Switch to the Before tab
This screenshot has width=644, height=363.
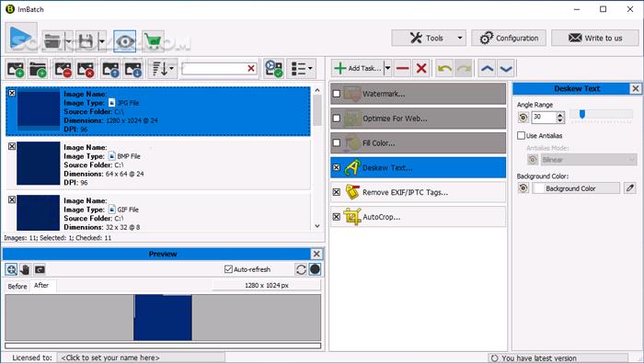tap(17, 287)
